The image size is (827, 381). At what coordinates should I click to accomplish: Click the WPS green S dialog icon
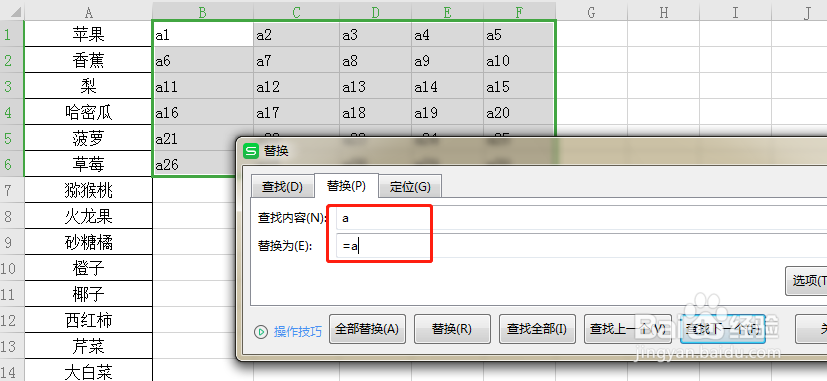click(251, 151)
